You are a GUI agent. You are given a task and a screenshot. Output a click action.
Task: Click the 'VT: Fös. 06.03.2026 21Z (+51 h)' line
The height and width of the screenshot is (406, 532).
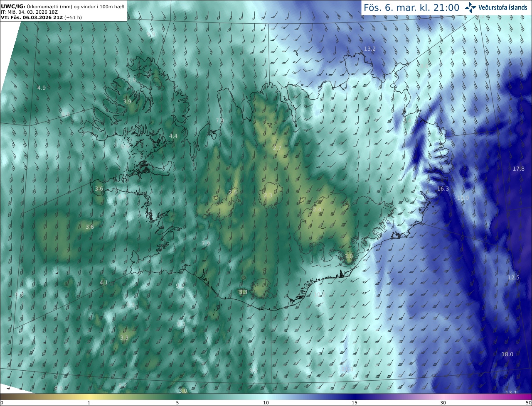[41, 17]
